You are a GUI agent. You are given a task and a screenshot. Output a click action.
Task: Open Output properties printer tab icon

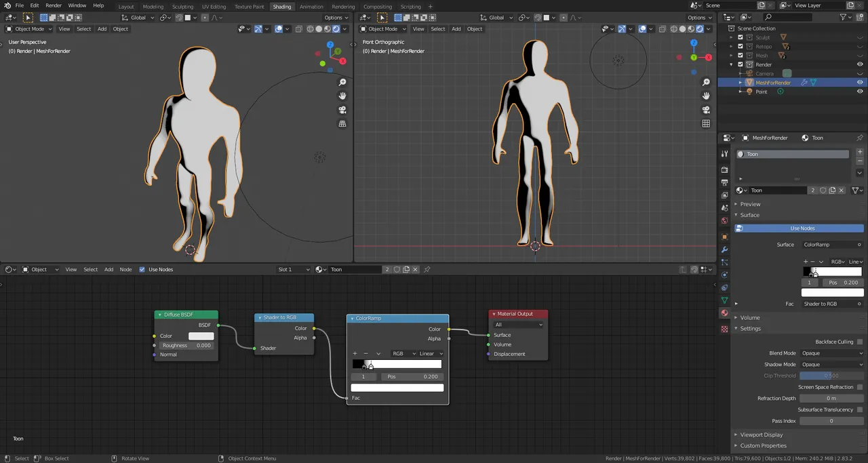pyautogui.click(x=724, y=182)
